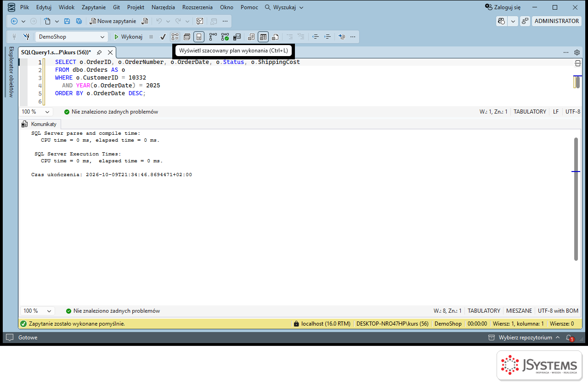Toggle Include Live Query Statistics
This screenshot has width=588, height=384.
coord(225,37)
